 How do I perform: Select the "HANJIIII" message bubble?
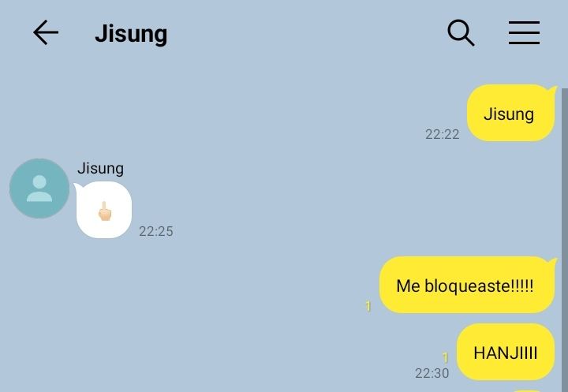pos(506,352)
